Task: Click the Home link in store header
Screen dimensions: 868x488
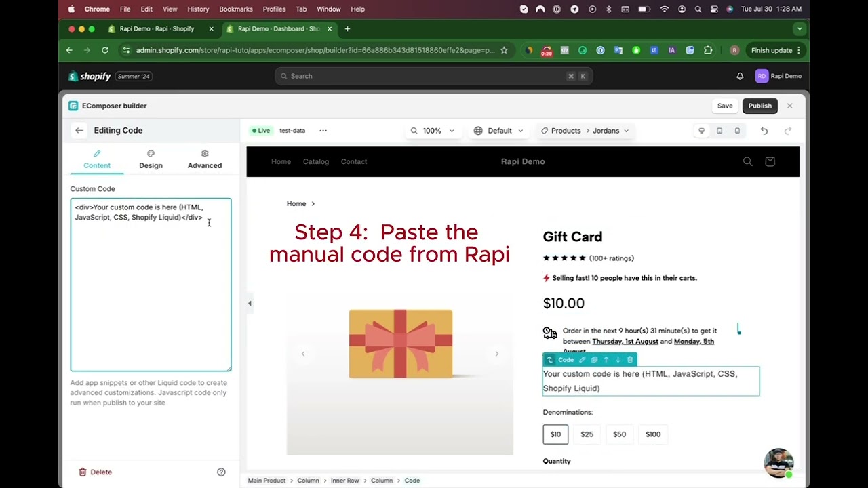Action: (281, 161)
